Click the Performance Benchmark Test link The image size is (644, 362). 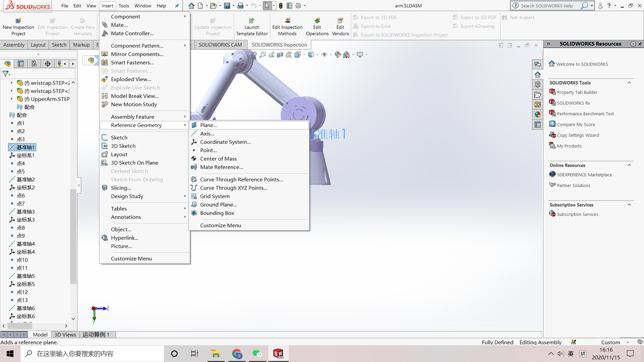point(585,114)
